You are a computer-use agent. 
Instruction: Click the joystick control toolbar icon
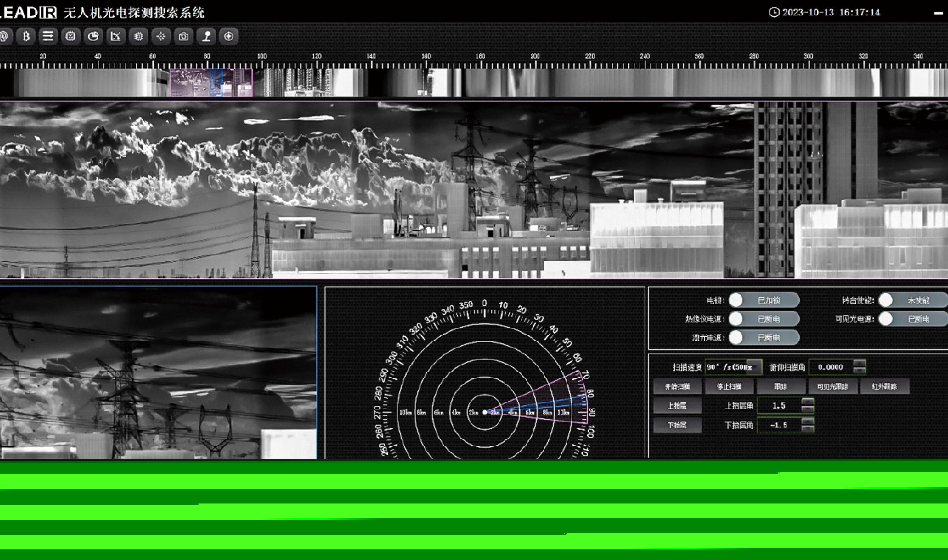(x=206, y=37)
